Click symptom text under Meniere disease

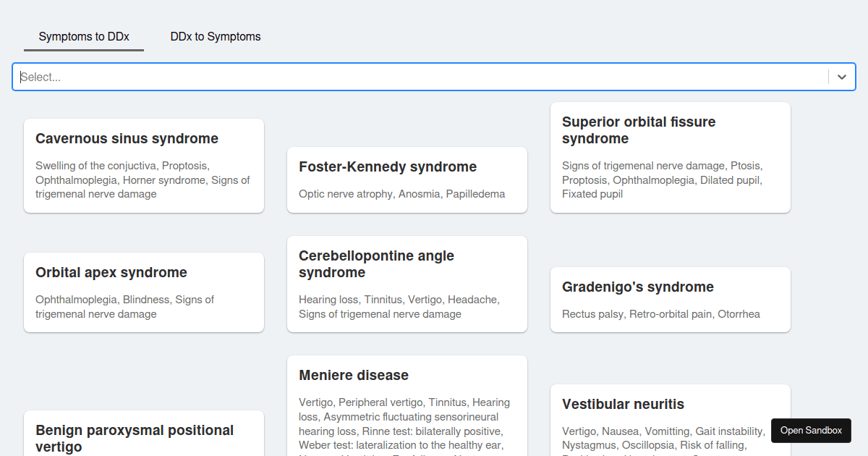point(404,423)
